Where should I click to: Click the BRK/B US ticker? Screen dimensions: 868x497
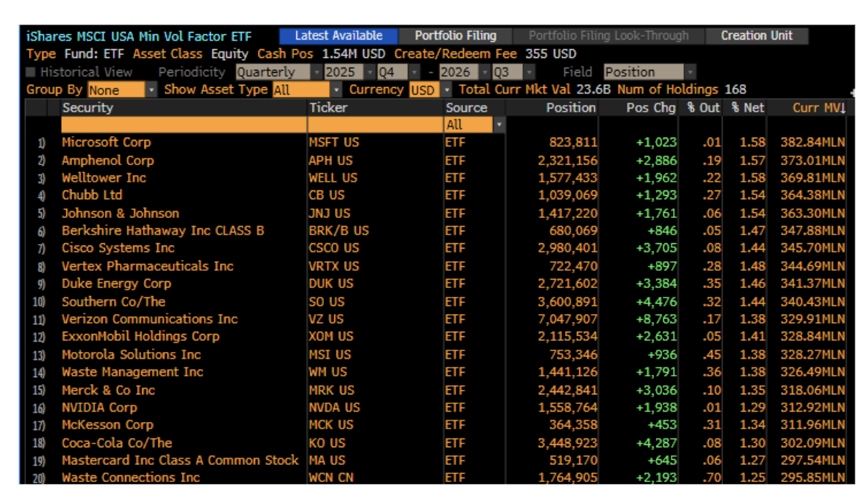coord(339,231)
